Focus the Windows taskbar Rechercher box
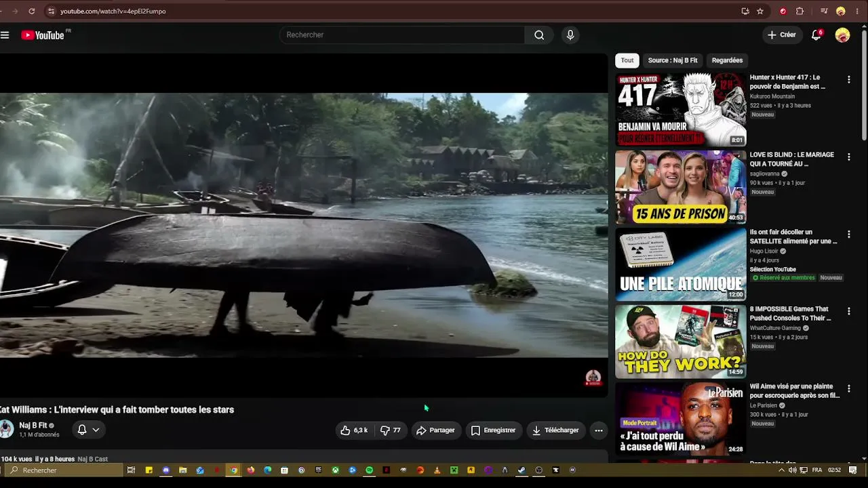This screenshot has width=868, height=488. [63, 470]
